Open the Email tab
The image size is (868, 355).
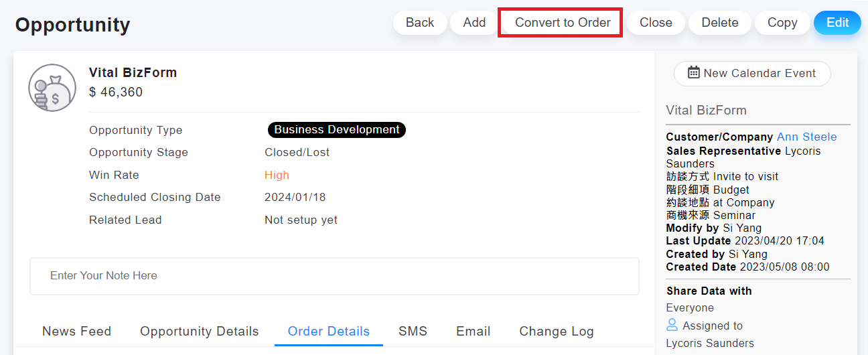point(473,331)
